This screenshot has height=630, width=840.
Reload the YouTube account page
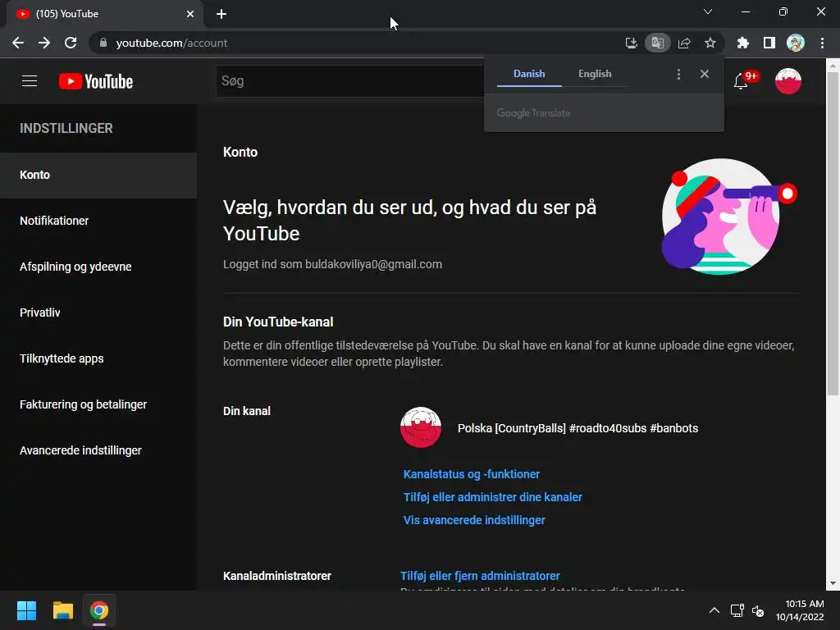71,43
